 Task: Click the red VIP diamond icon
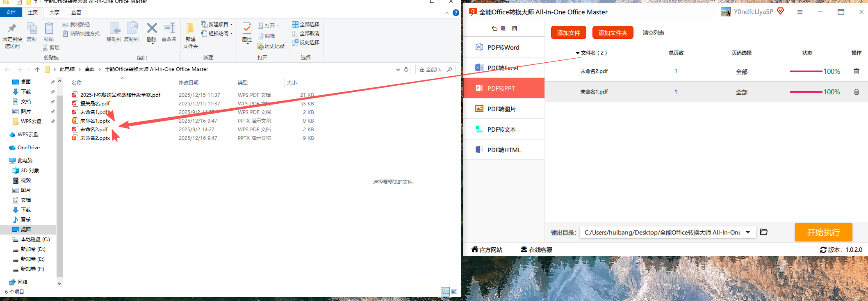coord(781,11)
